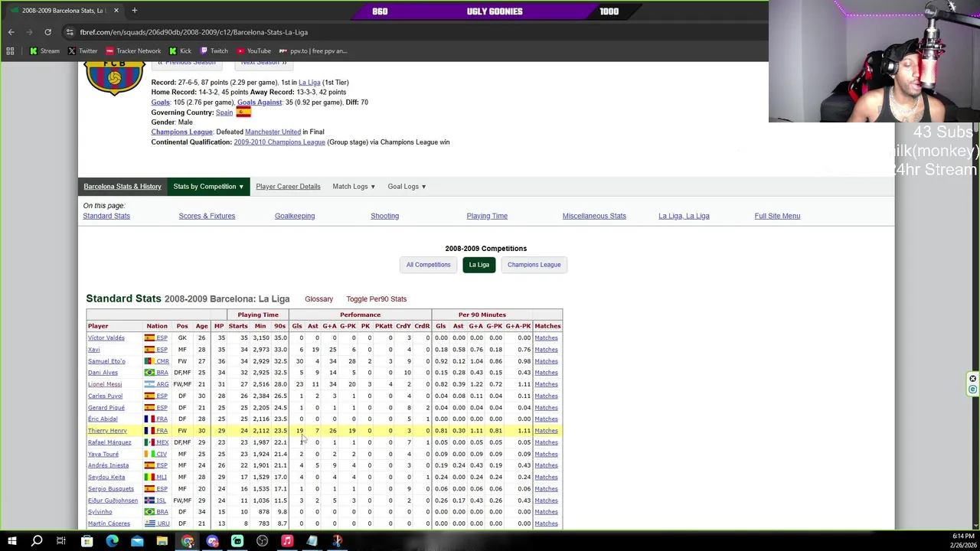Expand Stats by Competition dropdown
This screenshot has height=551, width=980.
pyautogui.click(x=208, y=187)
